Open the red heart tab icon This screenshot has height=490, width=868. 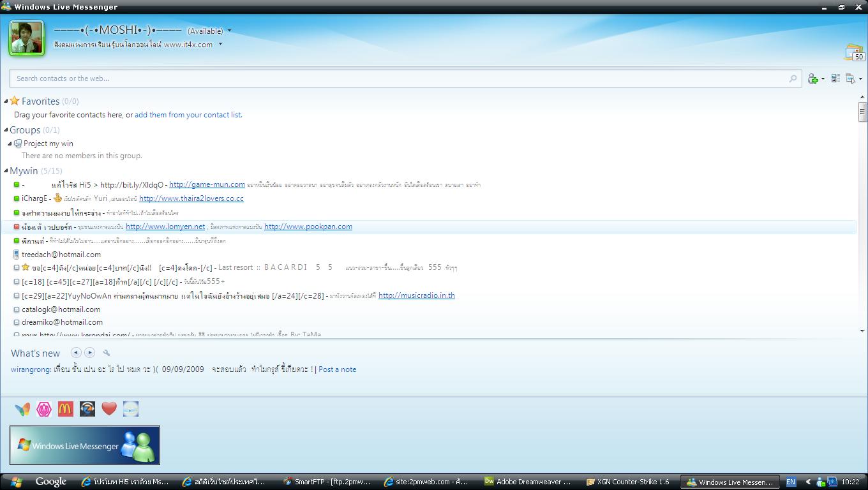(x=109, y=409)
